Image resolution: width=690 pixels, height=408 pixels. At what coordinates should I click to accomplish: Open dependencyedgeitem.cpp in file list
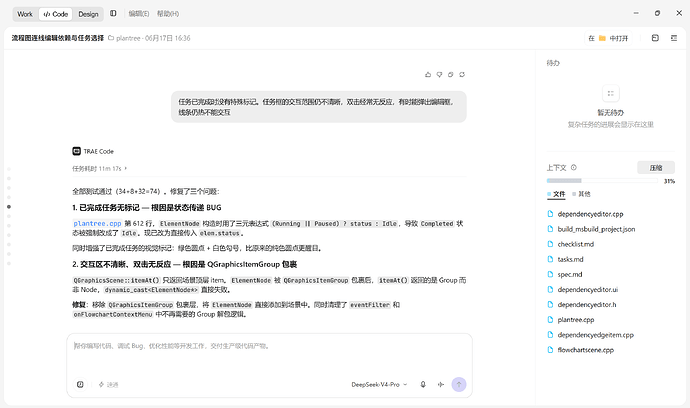[x=595, y=335]
